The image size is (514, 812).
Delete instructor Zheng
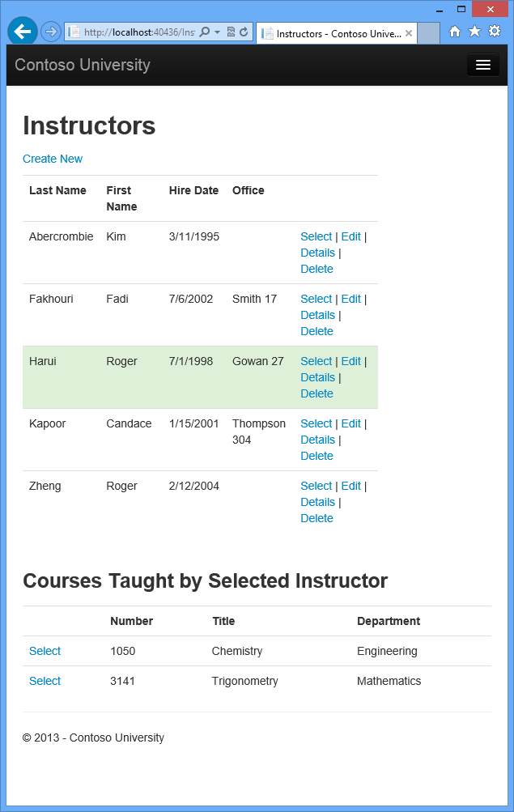(x=316, y=518)
